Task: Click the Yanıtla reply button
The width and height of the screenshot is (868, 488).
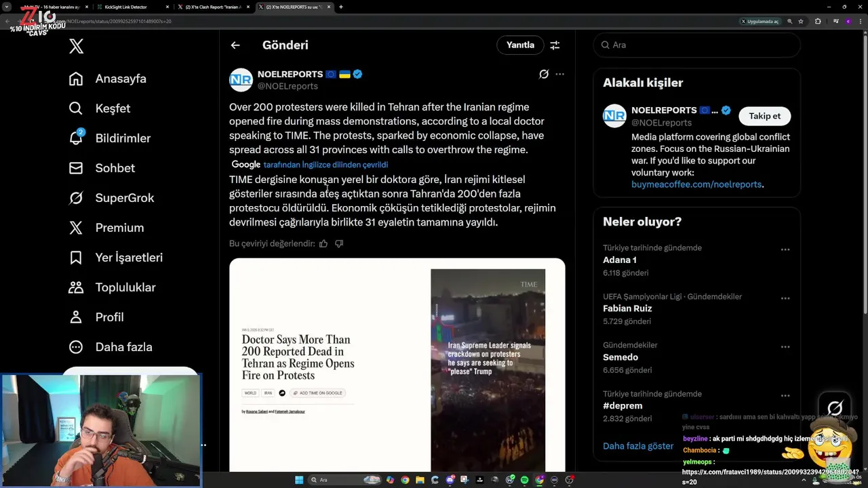Action: pyautogui.click(x=520, y=45)
